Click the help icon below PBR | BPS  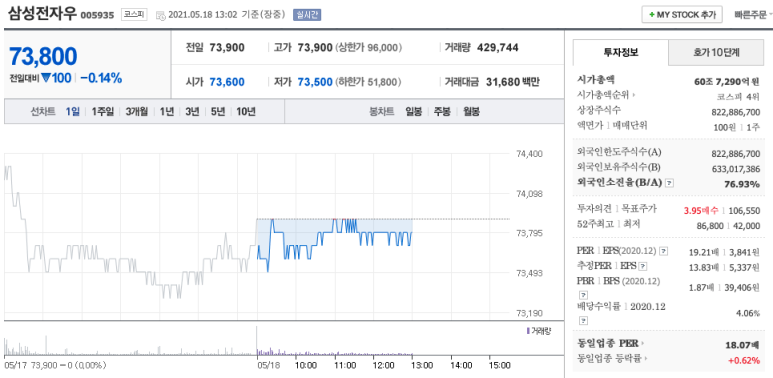tap(583, 294)
